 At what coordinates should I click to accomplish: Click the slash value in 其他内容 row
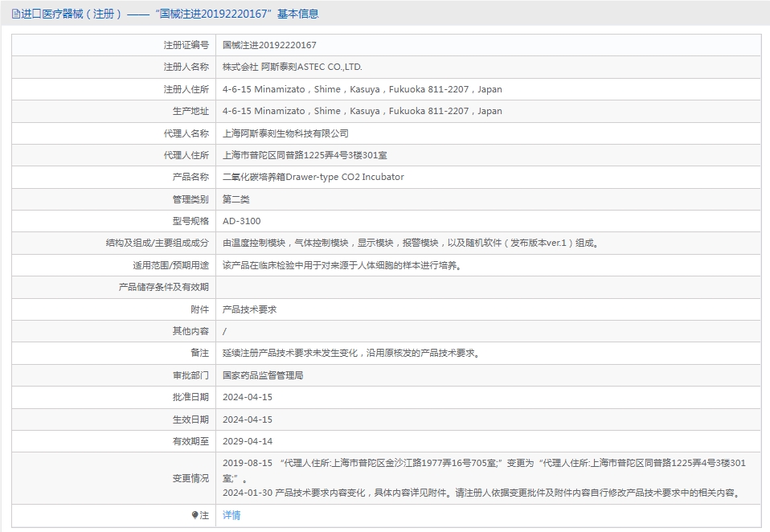click(x=224, y=331)
